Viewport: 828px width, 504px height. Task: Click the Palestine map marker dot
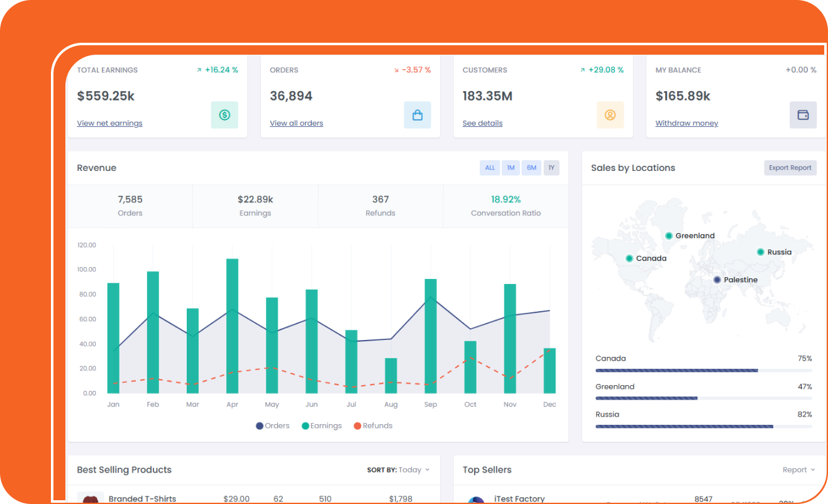click(x=717, y=280)
